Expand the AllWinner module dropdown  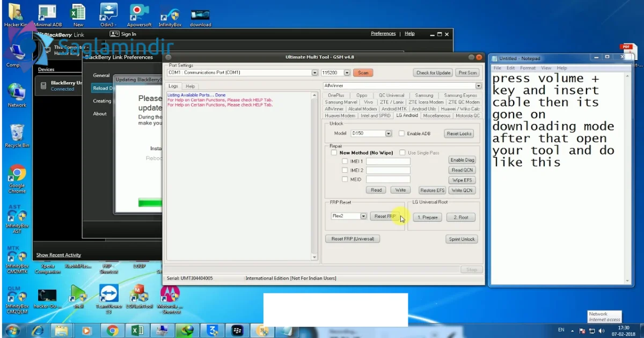tap(479, 86)
